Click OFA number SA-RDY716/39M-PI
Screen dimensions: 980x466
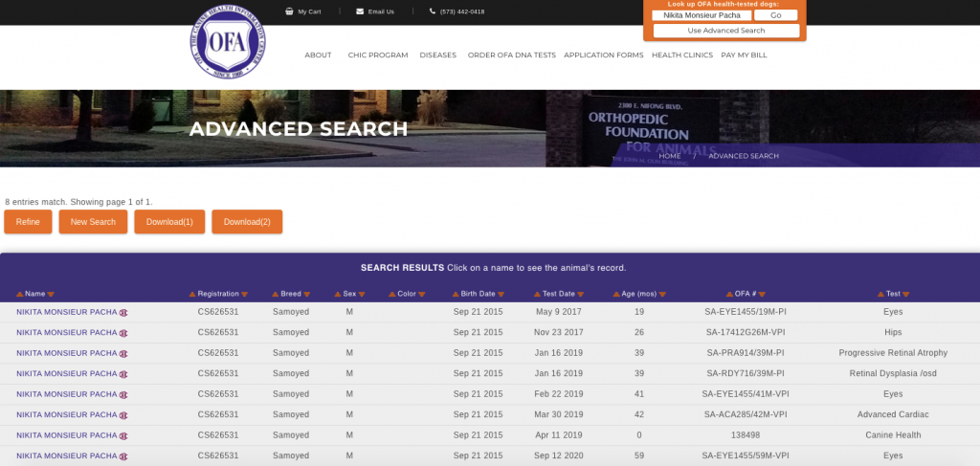[745, 373]
